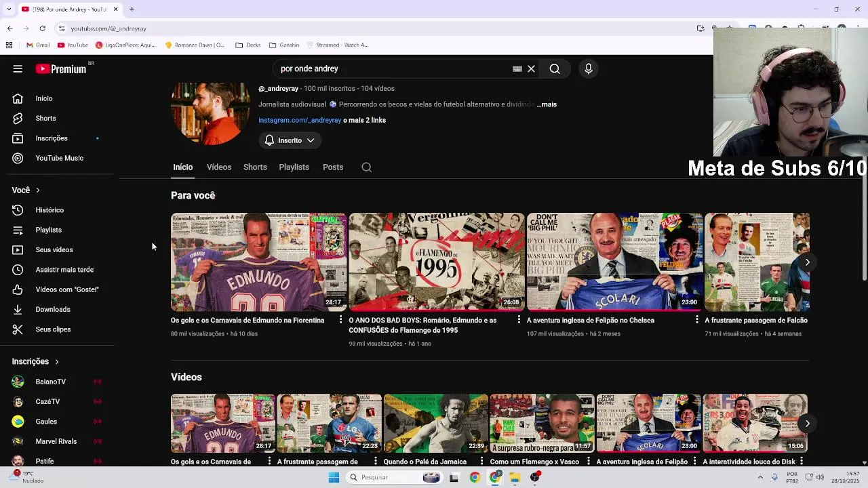Viewport: 868px width, 488px height.
Task: Click the taskbar Pesquisar search box
Action: [x=394, y=477]
